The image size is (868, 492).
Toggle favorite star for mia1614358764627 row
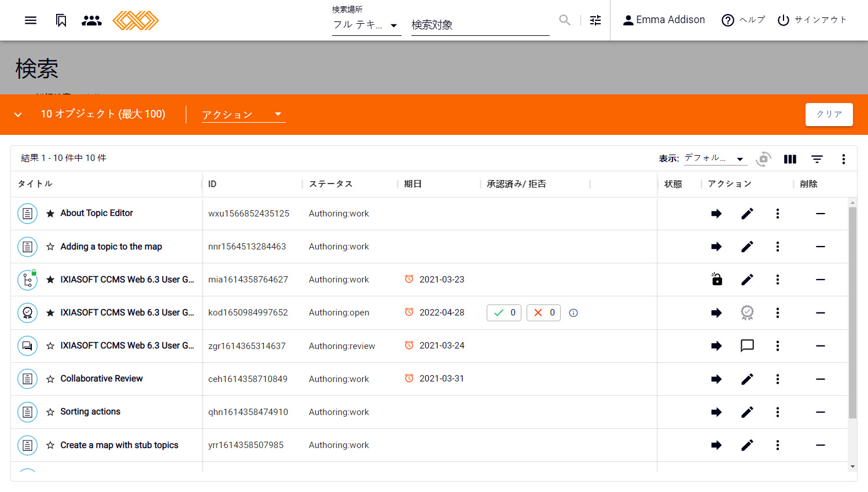(x=50, y=280)
